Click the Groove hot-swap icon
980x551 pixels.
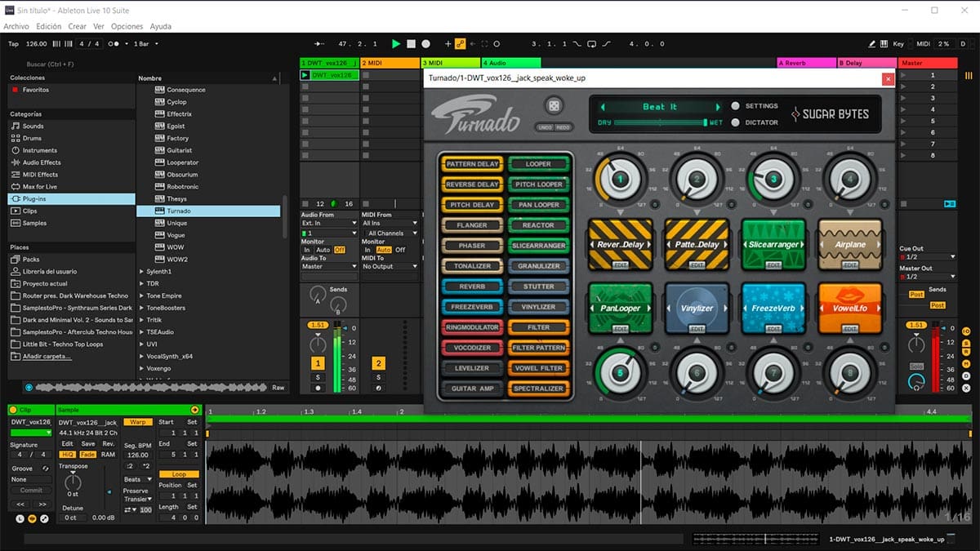coord(46,469)
